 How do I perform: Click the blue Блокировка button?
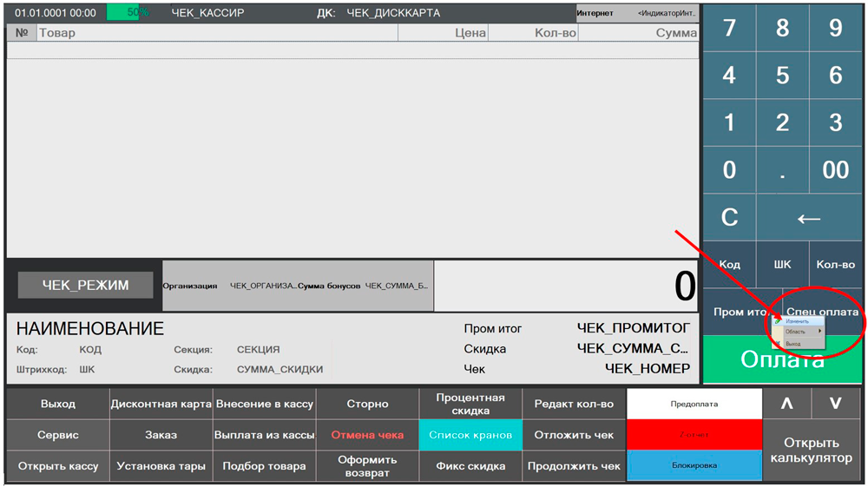click(694, 465)
